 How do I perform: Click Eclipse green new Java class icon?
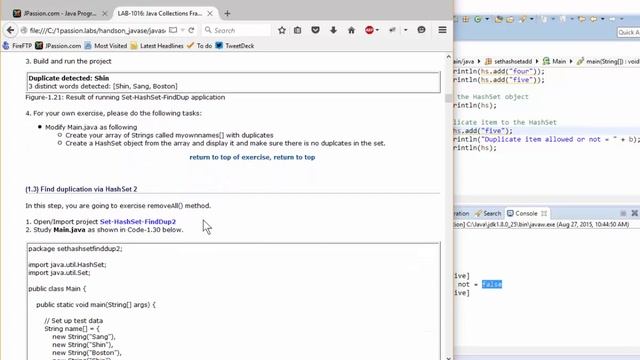478,19
